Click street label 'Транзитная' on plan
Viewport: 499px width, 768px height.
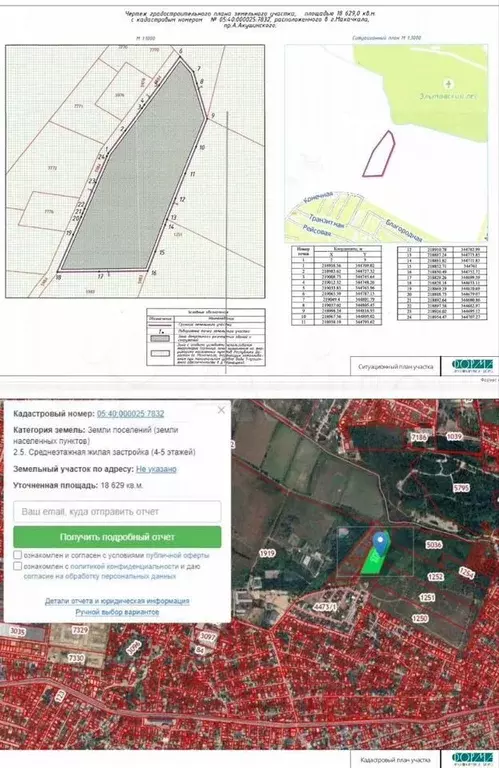326,221
